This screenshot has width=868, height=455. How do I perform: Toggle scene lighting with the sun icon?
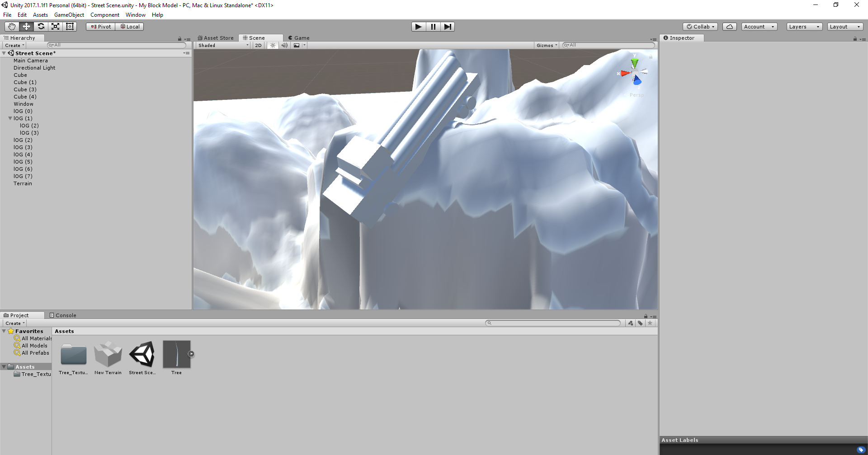click(272, 45)
